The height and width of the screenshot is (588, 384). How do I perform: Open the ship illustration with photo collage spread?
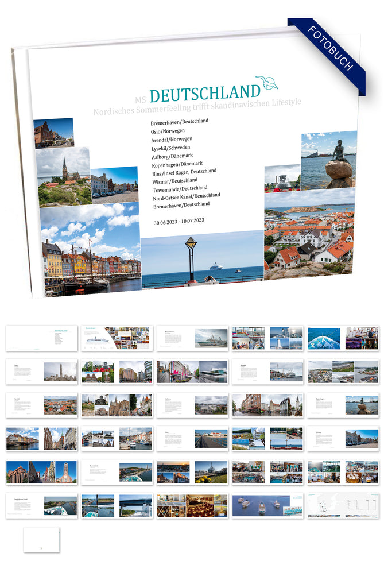click(x=117, y=338)
